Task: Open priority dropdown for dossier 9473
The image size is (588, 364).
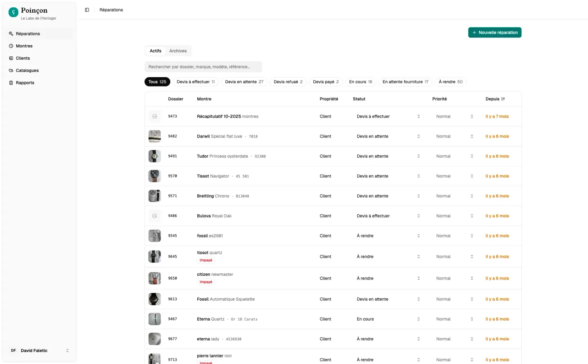Action: (454, 116)
